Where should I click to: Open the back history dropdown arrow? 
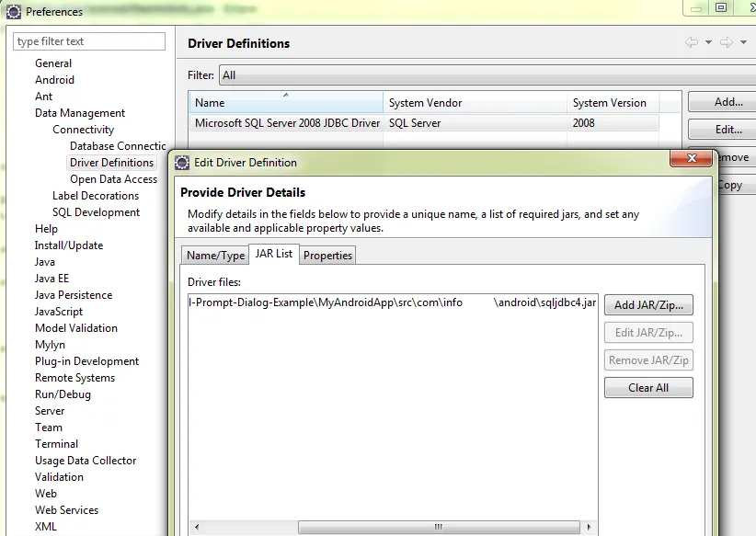pos(708,43)
